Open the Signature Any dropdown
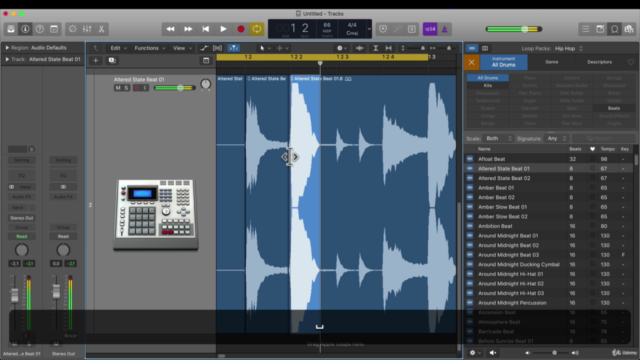The width and height of the screenshot is (640, 360). [x=556, y=138]
